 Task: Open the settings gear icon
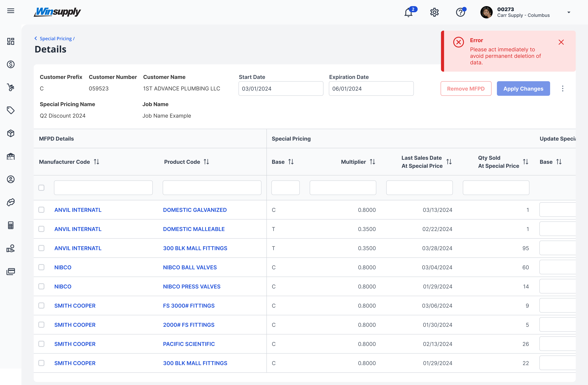pyautogui.click(x=434, y=12)
